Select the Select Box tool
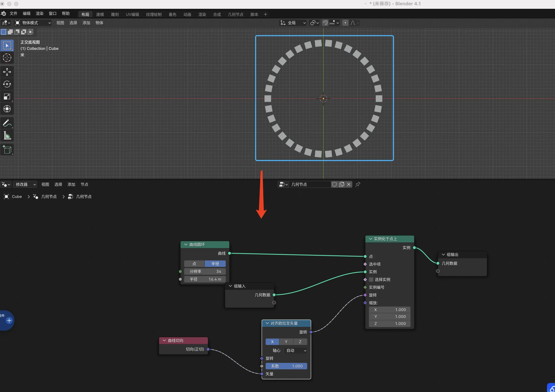Viewport: 555px width, 392px height. pyautogui.click(x=7, y=45)
